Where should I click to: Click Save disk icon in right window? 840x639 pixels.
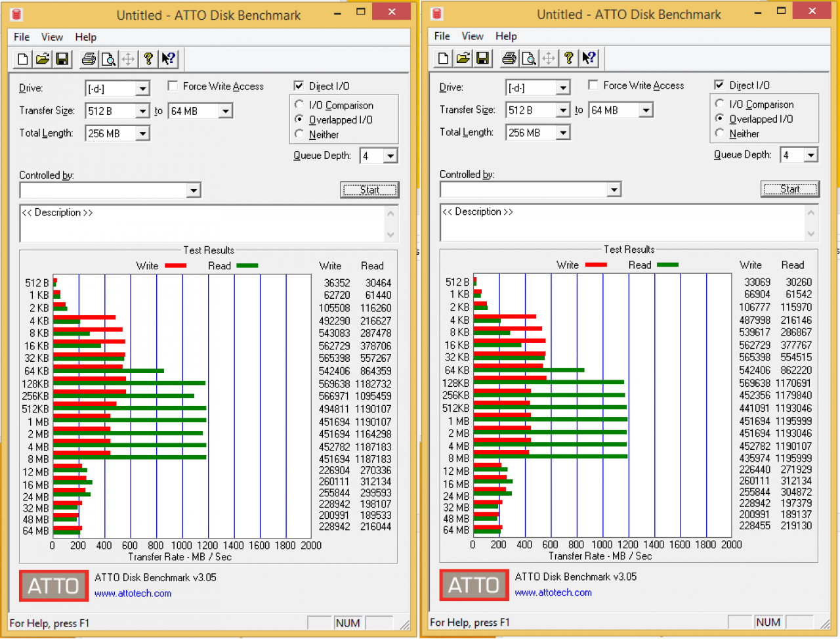click(x=483, y=58)
